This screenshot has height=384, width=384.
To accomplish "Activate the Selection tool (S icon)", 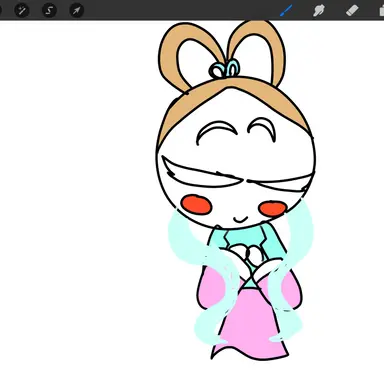I will click(x=49, y=10).
